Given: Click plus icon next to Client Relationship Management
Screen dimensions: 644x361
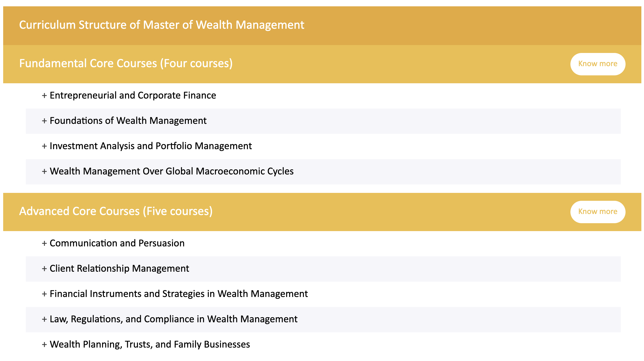Looking at the screenshot, I should point(44,269).
